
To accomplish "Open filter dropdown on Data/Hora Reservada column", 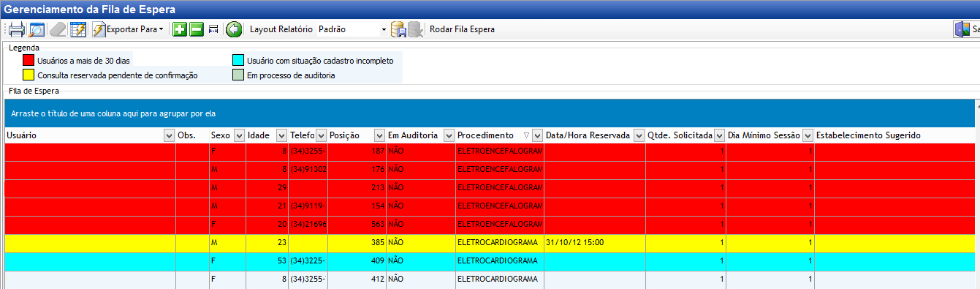I will 639,135.
